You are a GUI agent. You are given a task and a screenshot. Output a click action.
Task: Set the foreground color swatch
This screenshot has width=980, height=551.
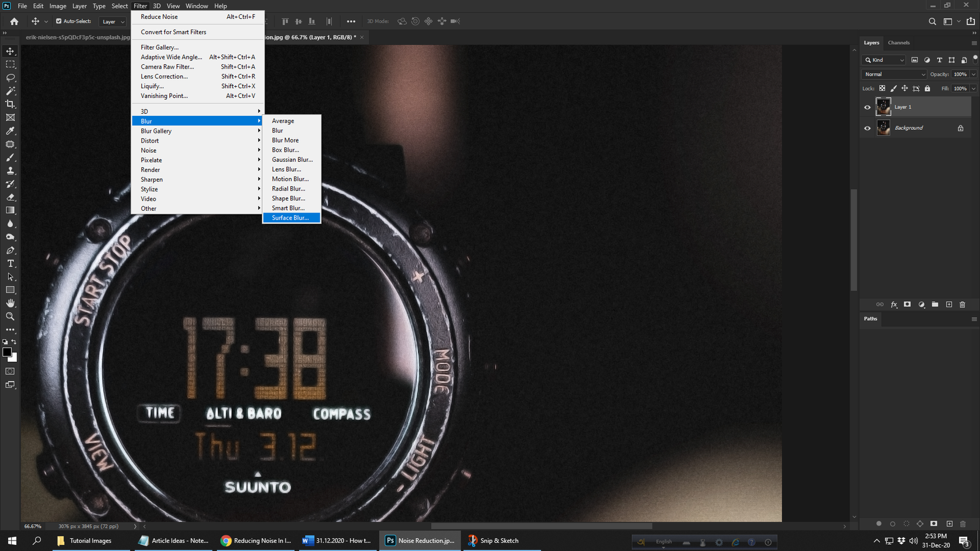[x=7, y=352]
